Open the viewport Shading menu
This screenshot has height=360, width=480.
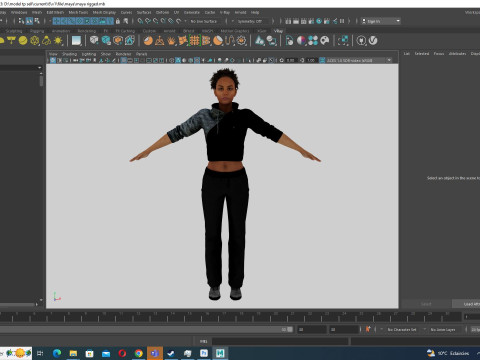69,54
